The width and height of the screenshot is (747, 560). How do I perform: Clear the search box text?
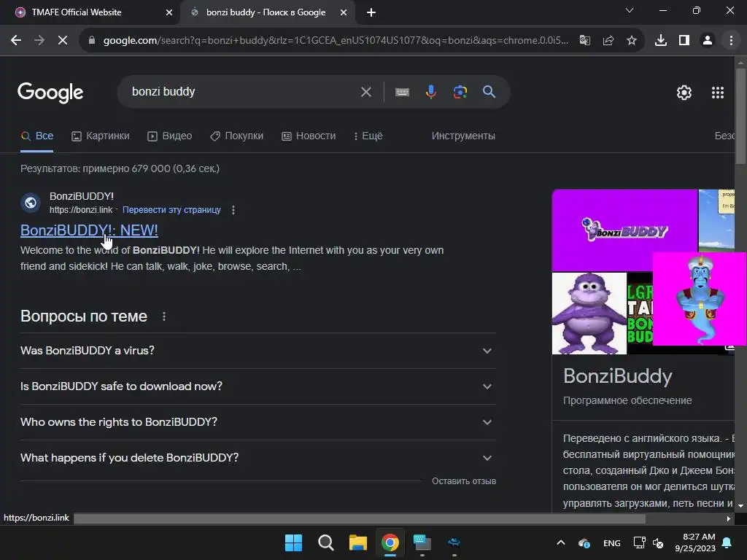point(366,91)
